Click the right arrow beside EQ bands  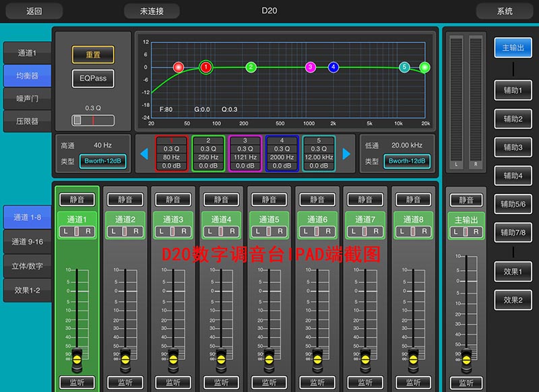tap(347, 154)
